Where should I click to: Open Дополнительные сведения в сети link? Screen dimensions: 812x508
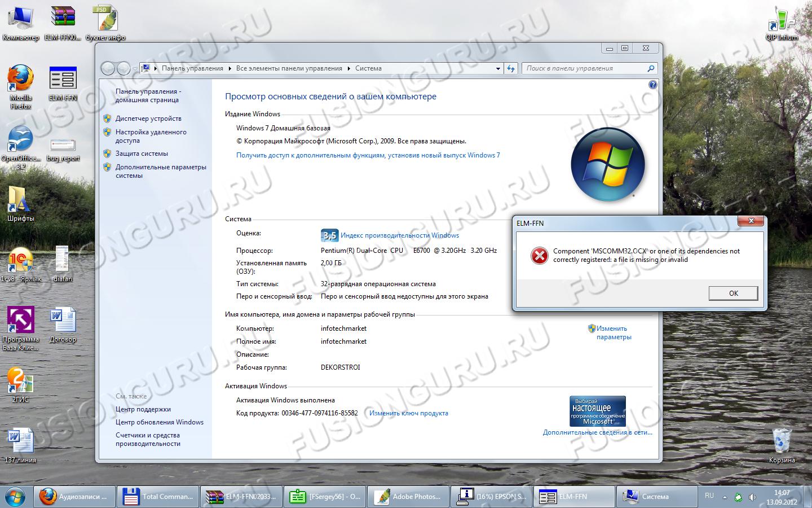coord(598,432)
